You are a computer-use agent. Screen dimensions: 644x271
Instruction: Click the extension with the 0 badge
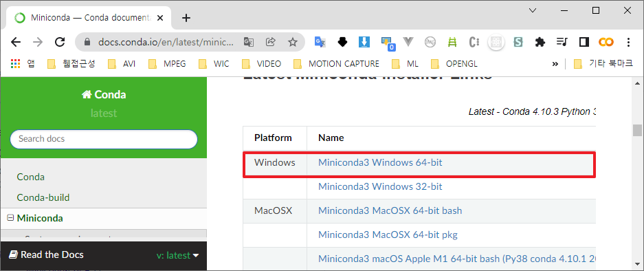388,43
